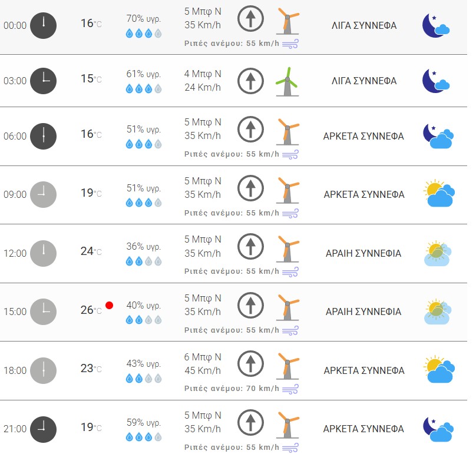Click the 59% υγρ. humidity value
The height and width of the screenshot is (454, 476).
point(144,422)
